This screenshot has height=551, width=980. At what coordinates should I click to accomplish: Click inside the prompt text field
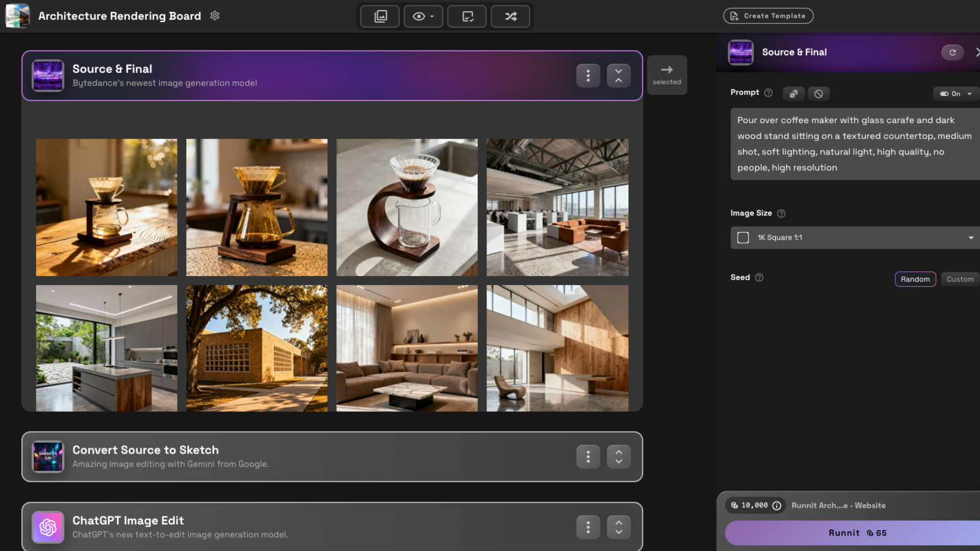pos(855,144)
